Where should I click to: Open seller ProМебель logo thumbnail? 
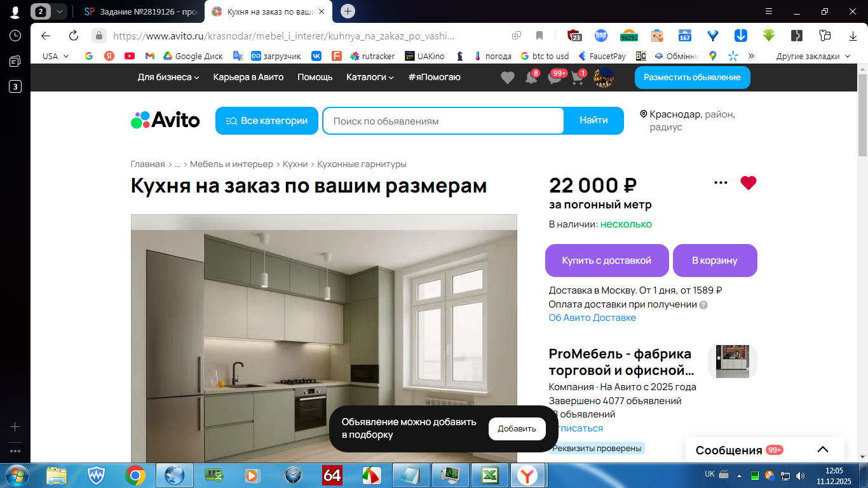coord(733,362)
